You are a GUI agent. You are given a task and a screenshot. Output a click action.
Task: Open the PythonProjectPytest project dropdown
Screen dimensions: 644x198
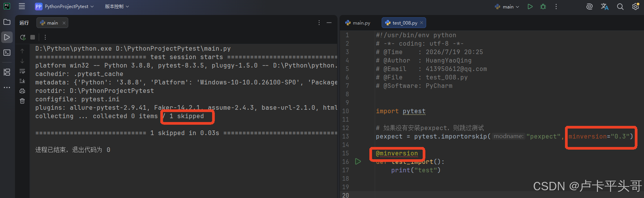64,7
